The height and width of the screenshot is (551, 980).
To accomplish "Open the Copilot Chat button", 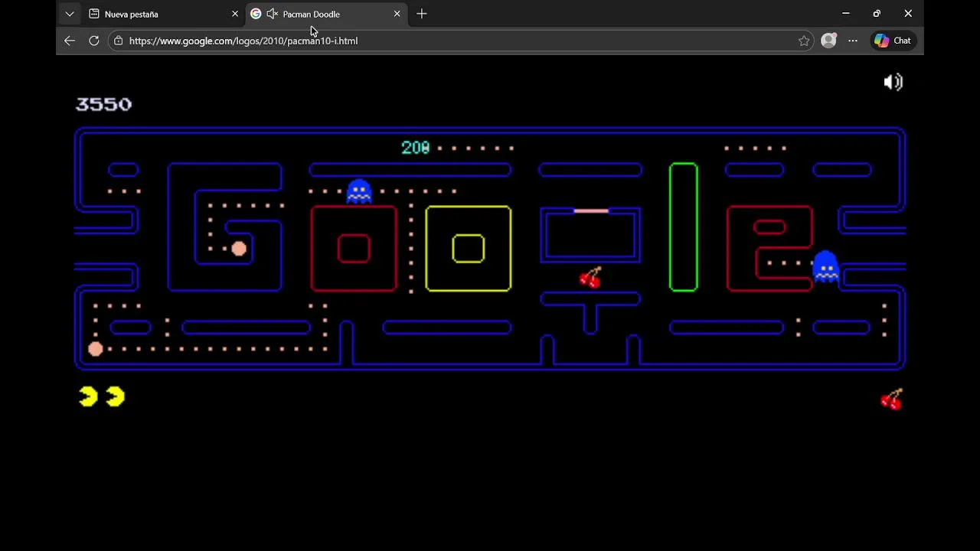I will click(x=893, y=41).
